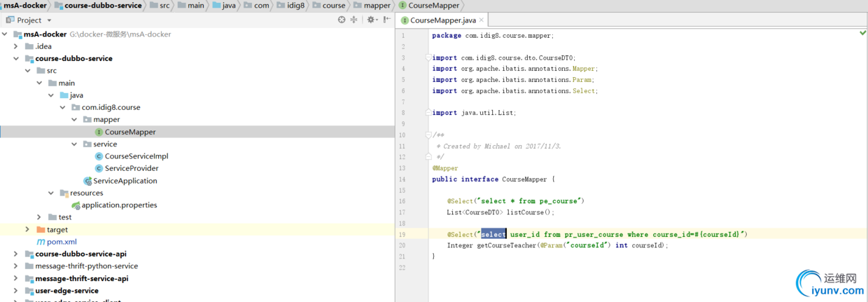Hide the Project tool window panel
This screenshot has width=868, height=302.
pyautogui.click(x=386, y=20)
